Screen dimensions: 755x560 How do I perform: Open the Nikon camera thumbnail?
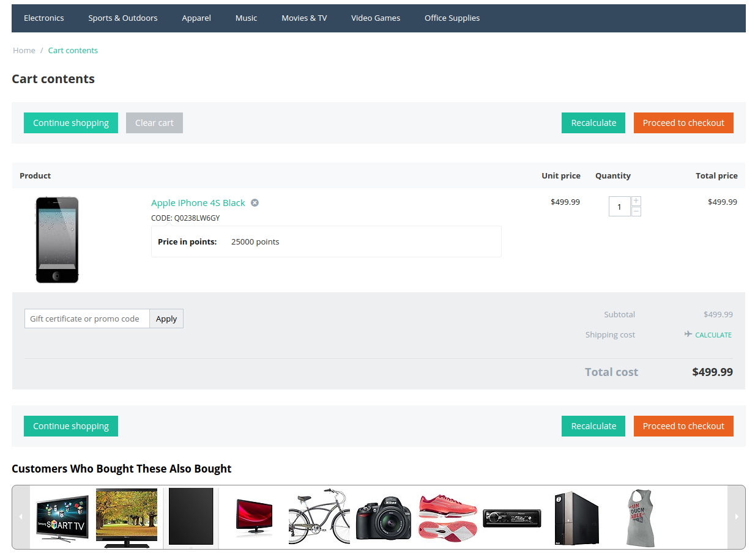coord(384,518)
